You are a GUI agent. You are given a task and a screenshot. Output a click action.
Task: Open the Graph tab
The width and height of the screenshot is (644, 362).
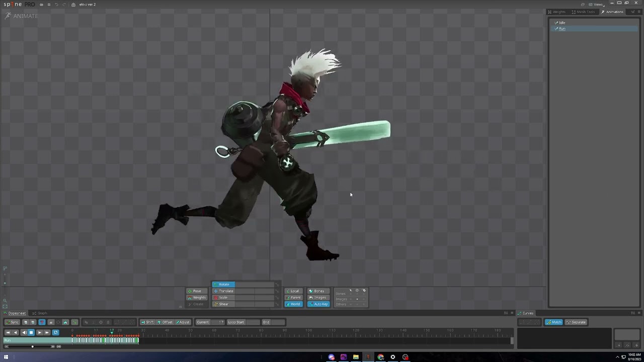(40, 313)
